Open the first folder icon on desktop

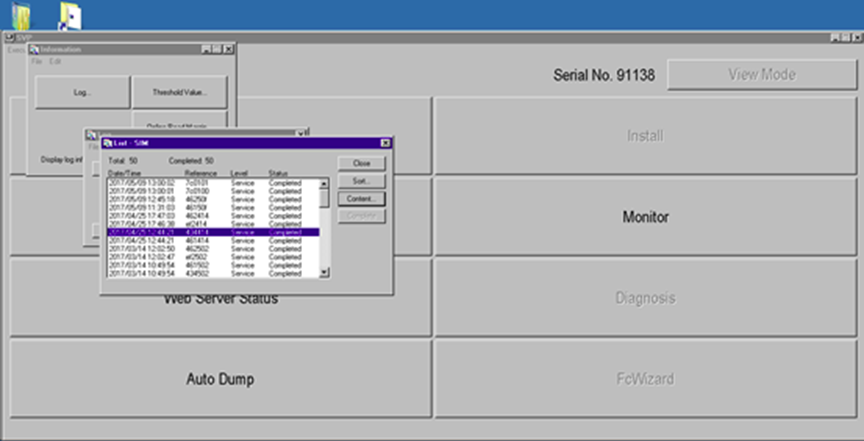20,15
